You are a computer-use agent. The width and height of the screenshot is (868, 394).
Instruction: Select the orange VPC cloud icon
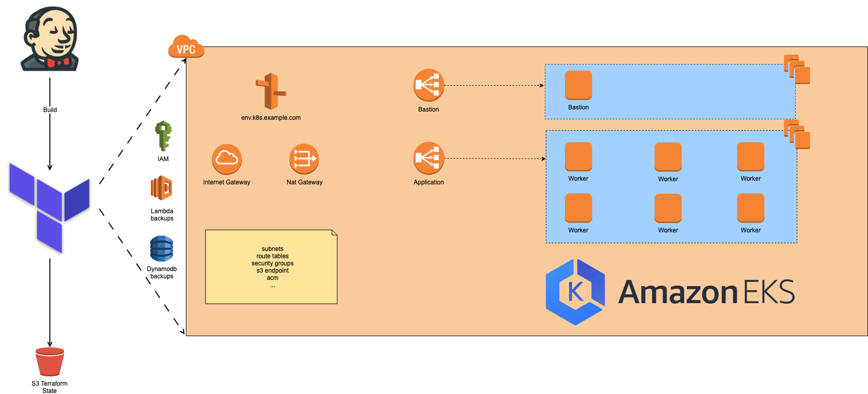pyautogui.click(x=186, y=46)
